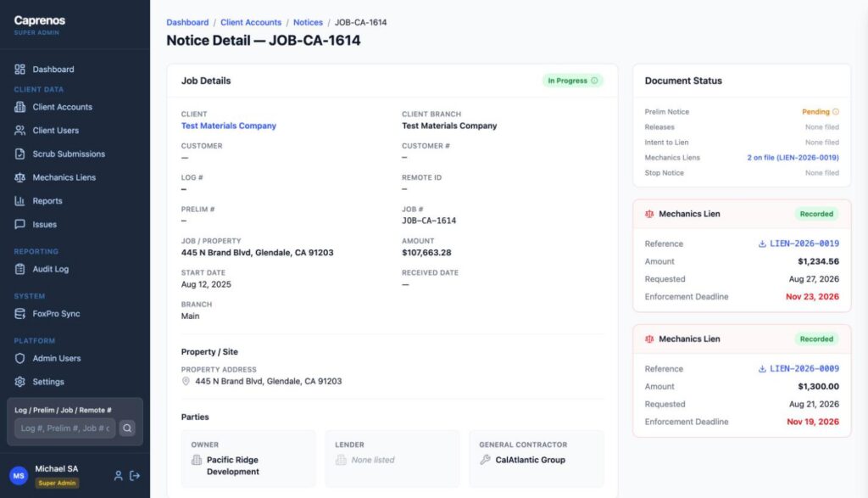
Task: Click the Lender 'None listed' placeholder
Action: [373, 460]
